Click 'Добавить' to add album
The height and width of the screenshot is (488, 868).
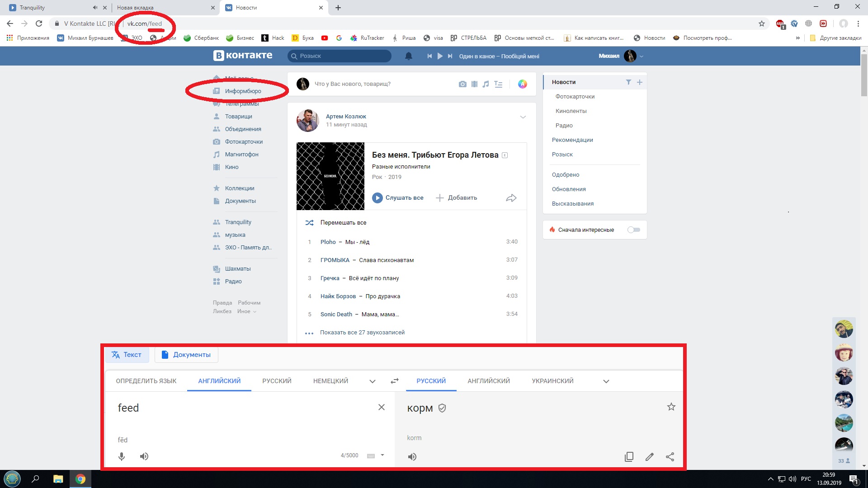457,198
